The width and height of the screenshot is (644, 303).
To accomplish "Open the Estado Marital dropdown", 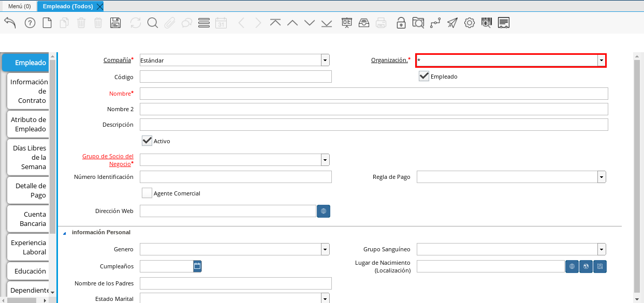I will pyautogui.click(x=325, y=298).
